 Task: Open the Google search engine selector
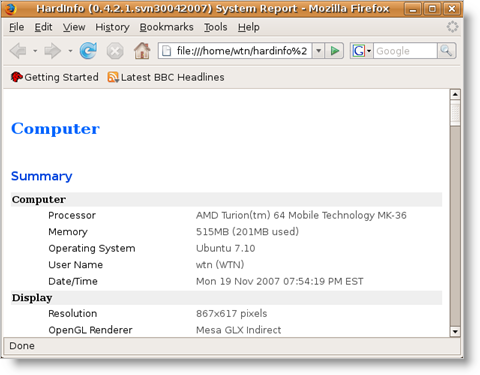point(362,51)
